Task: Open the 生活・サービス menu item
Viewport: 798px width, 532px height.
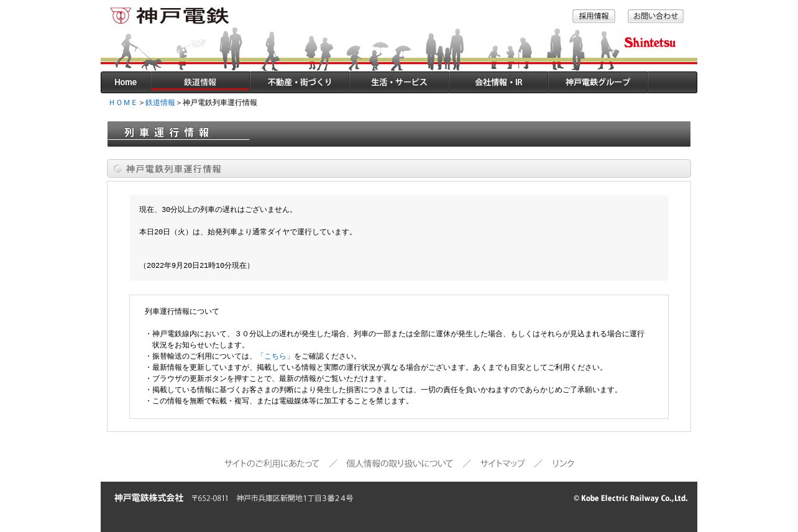Action: (x=399, y=82)
